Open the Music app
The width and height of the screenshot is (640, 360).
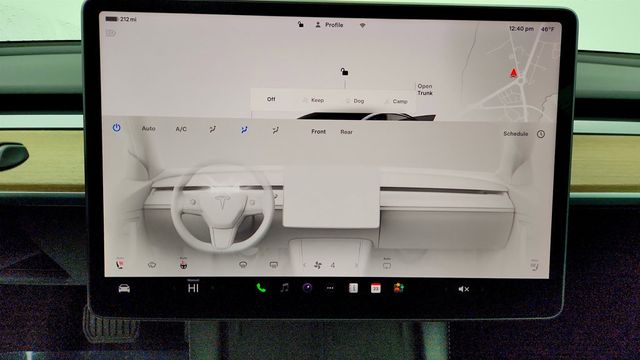coord(284,288)
